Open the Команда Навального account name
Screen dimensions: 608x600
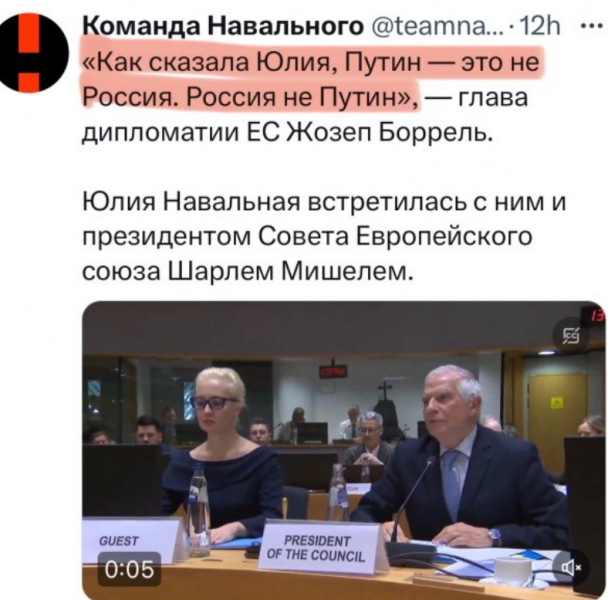point(223,26)
